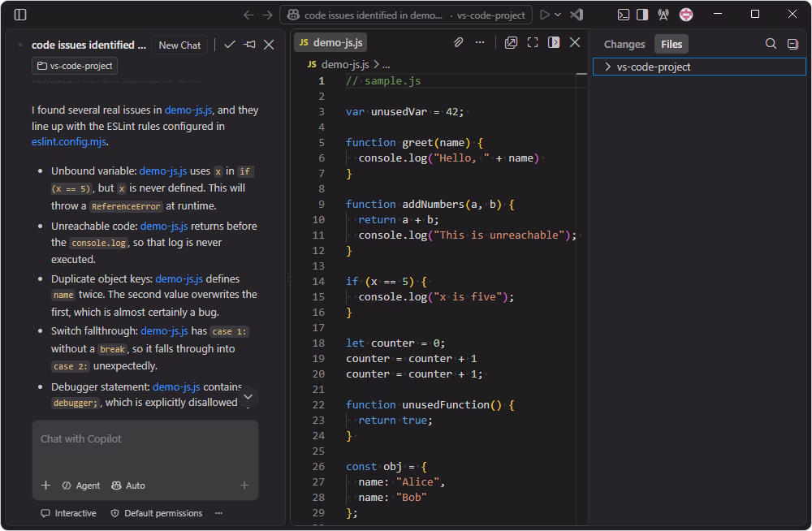Image resolution: width=812 pixels, height=531 pixels.
Task: Minimize the window
Action: point(718,14)
